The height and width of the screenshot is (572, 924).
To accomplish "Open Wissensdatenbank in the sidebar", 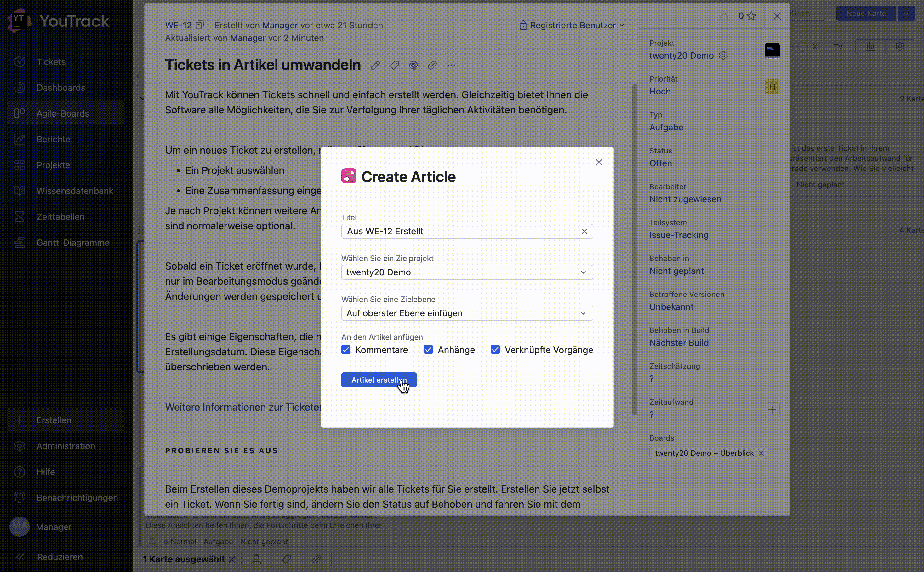I will pos(75,191).
